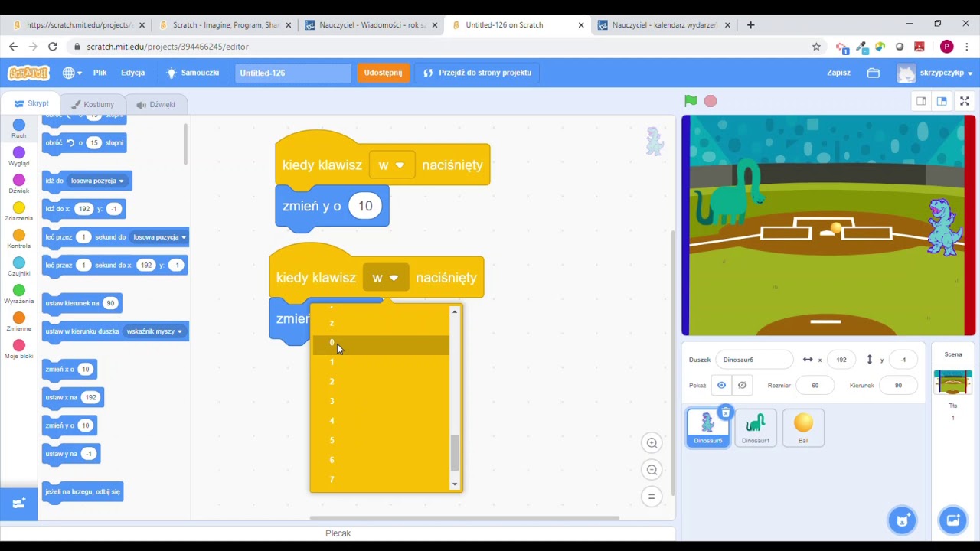Zoom out the script workspace
This screenshot has height=551, width=980.
pyautogui.click(x=652, y=470)
